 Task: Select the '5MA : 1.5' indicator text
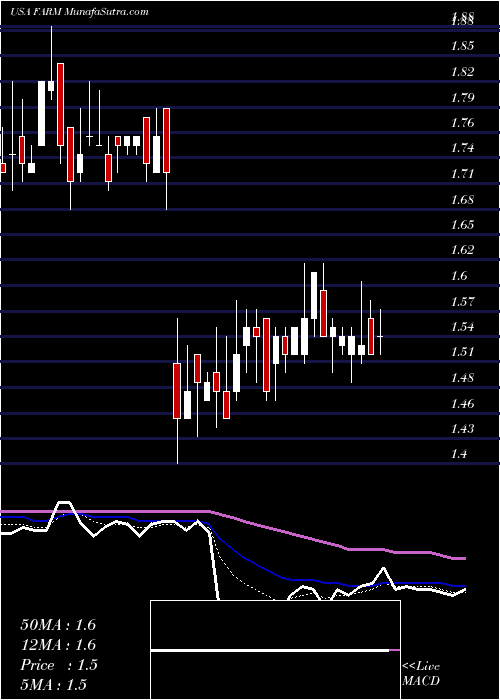(x=53, y=685)
